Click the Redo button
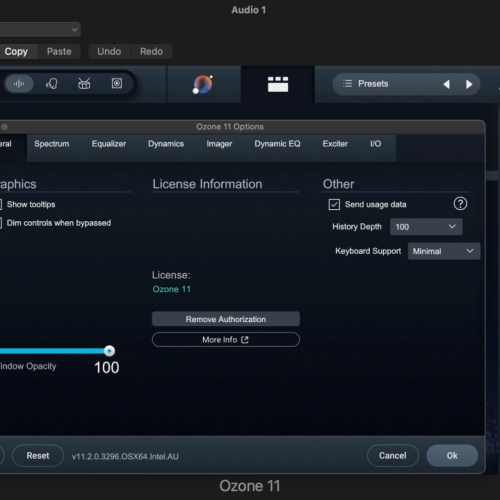This screenshot has width=500, height=500. [x=151, y=52]
